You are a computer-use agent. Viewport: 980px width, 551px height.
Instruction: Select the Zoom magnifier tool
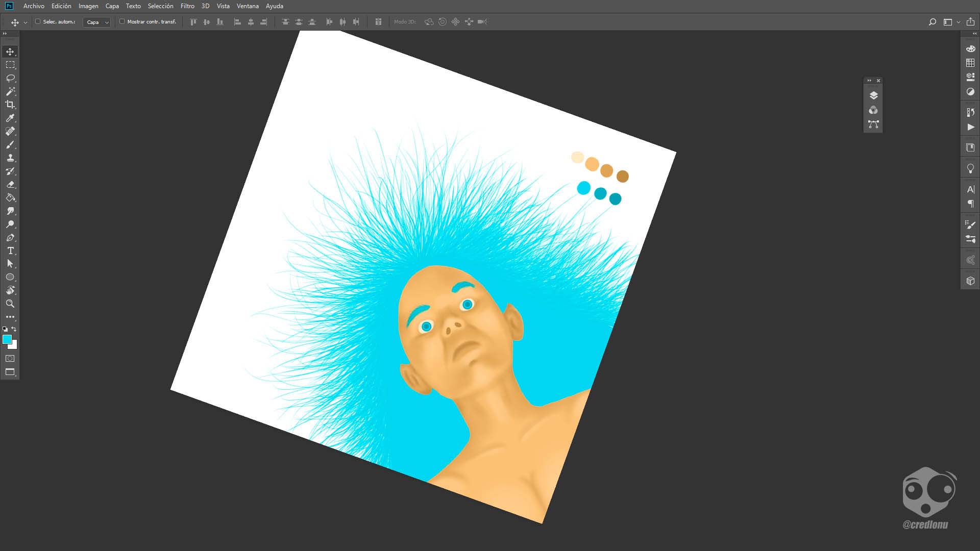coord(10,304)
